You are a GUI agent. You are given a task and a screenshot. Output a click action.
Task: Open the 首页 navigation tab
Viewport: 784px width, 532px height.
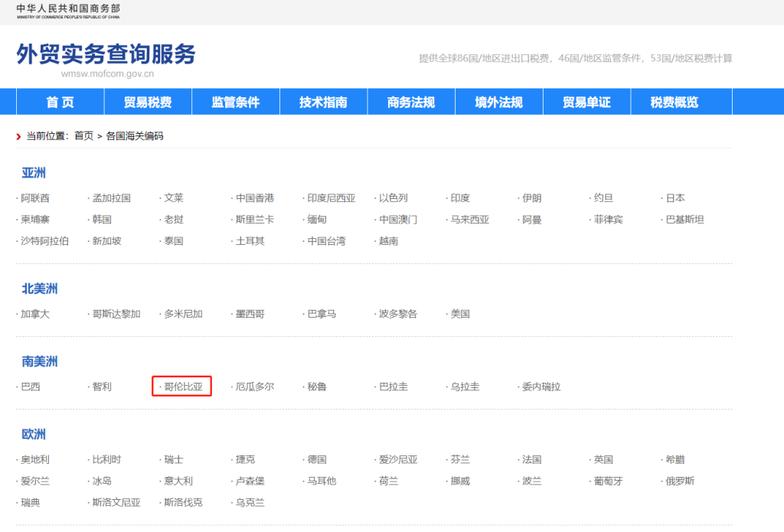(60, 102)
